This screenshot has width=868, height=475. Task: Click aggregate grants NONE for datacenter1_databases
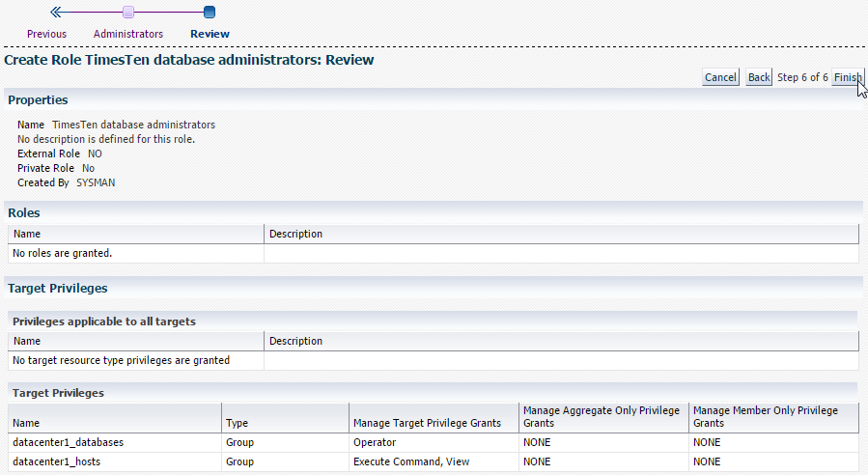[x=537, y=442]
